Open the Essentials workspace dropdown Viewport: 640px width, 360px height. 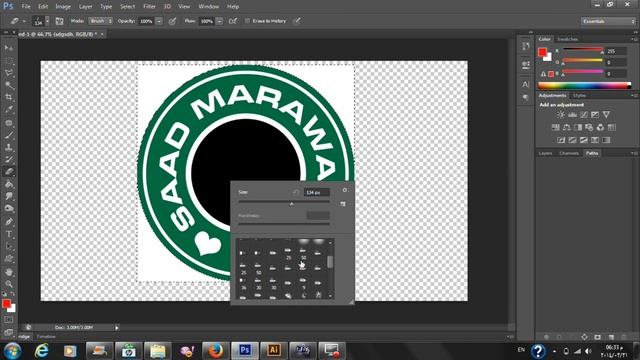(608, 21)
